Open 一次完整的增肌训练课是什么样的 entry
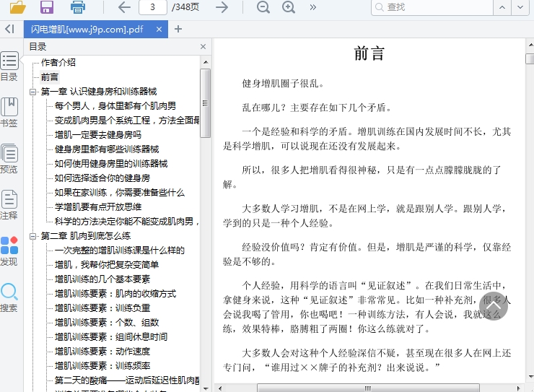534x392 pixels. click(x=120, y=251)
